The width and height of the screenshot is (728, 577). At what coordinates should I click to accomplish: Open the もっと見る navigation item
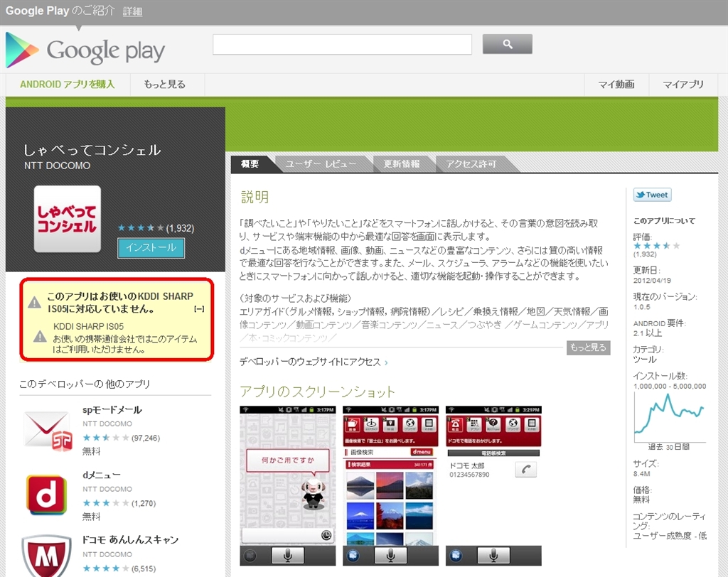point(165,85)
